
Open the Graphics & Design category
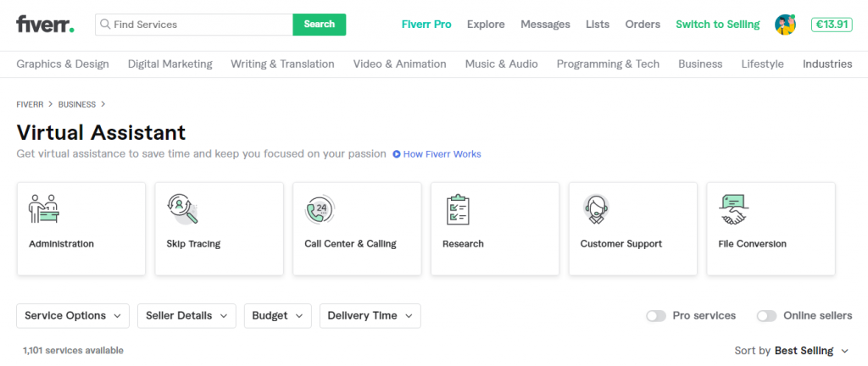click(63, 64)
